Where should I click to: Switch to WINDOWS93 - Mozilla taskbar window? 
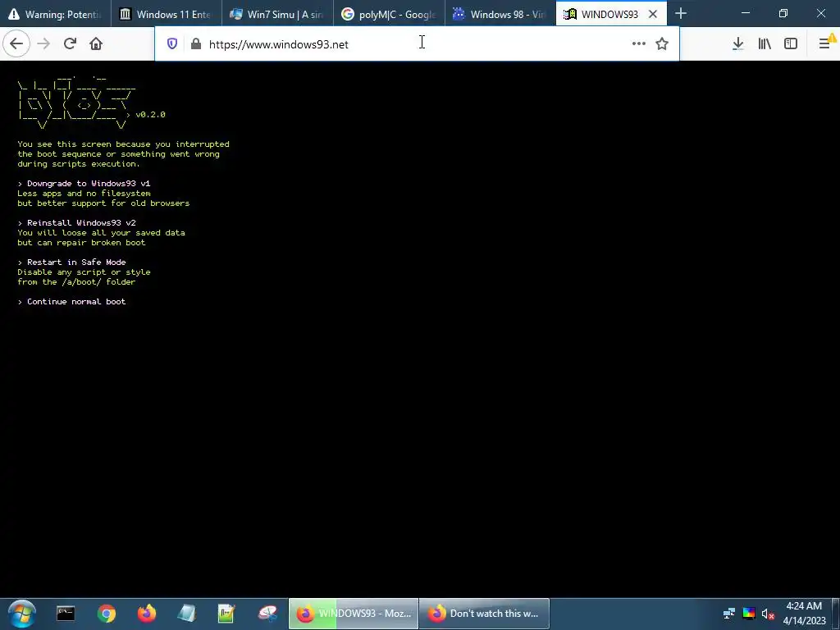(354, 614)
